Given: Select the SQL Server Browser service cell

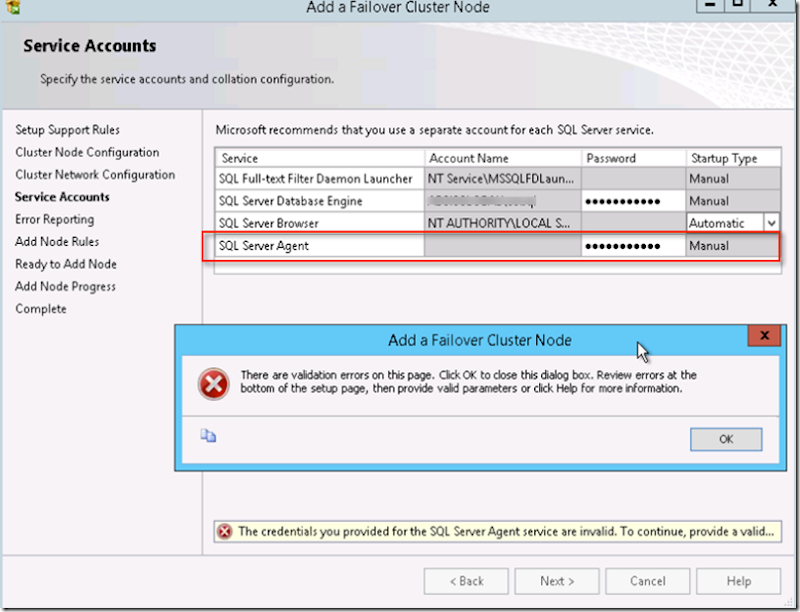Looking at the screenshot, I should click(320, 223).
